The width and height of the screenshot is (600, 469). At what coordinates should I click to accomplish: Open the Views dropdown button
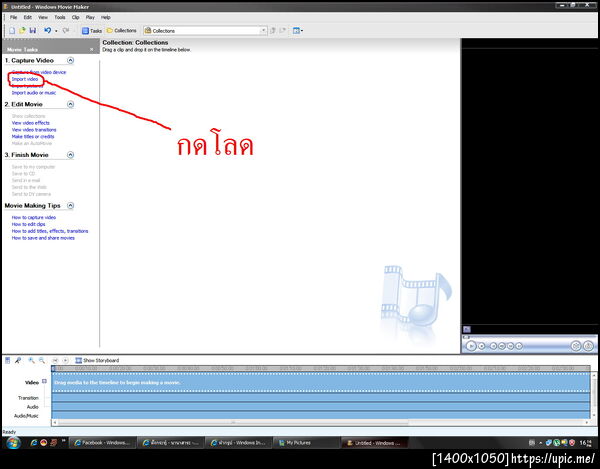coord(298,31)
